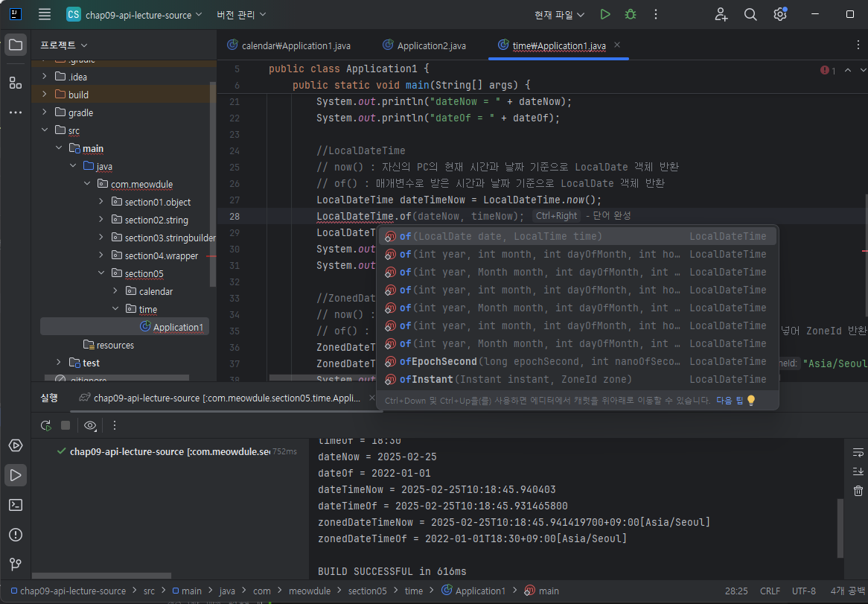Close the time₩Application1.java tab

[x=617, y=45]
